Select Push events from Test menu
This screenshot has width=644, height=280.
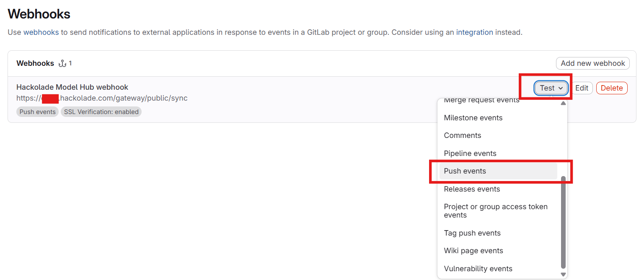[465, 171]
